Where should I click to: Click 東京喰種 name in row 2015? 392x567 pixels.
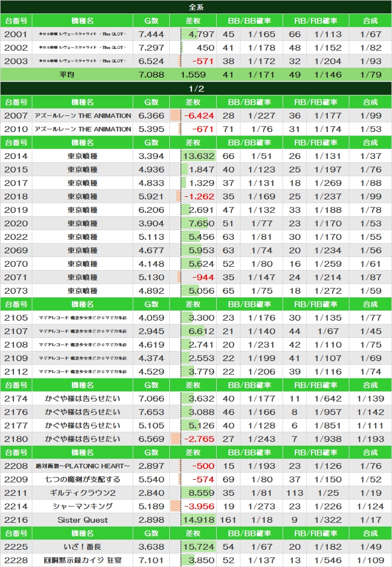[82, 169]
